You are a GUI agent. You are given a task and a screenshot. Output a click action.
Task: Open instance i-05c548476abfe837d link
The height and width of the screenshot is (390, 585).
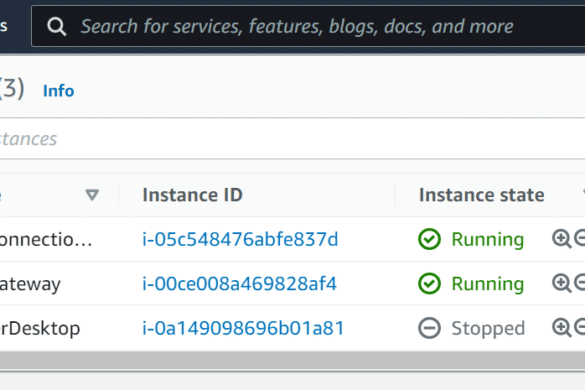[240, 239]
